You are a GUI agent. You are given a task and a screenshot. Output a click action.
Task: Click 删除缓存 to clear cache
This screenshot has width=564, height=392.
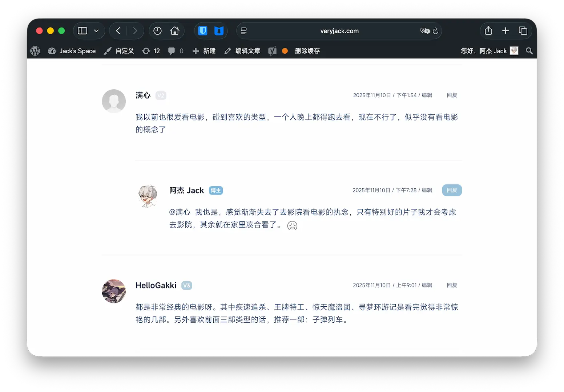307,51
